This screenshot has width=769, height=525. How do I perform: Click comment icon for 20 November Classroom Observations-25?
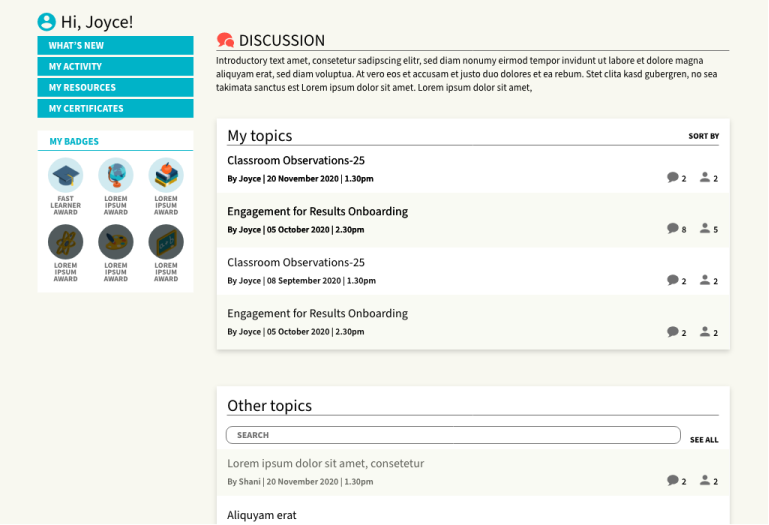(x=672, y=178)
